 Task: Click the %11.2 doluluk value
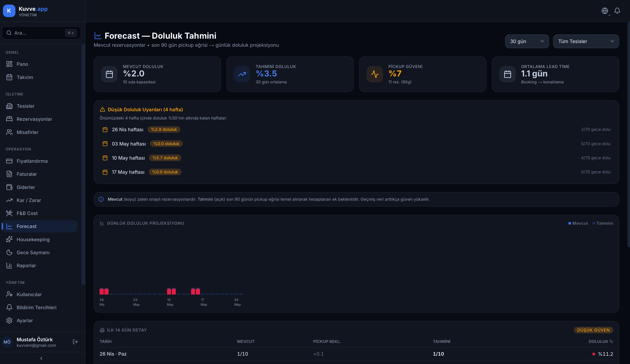(605, 354)
